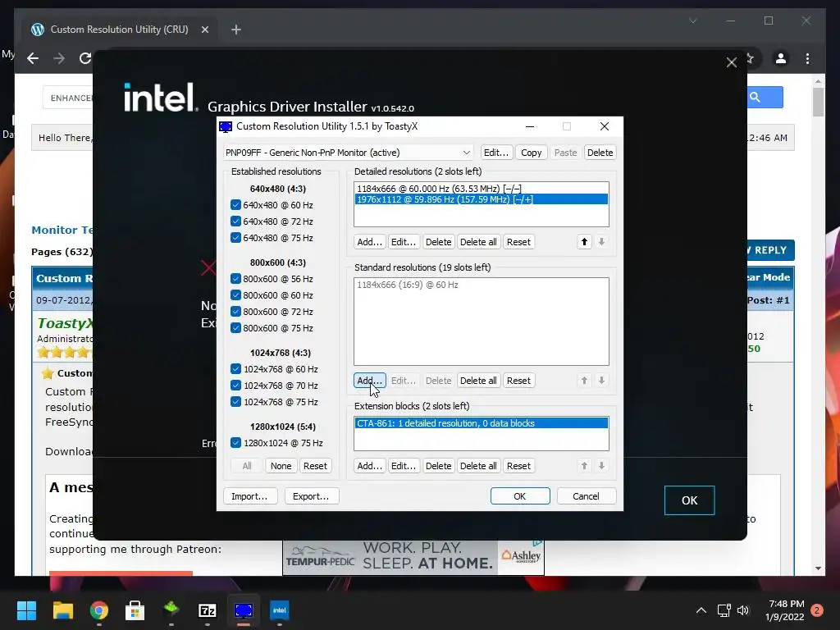Open Chrome from taskbar

tap(99, 610)
